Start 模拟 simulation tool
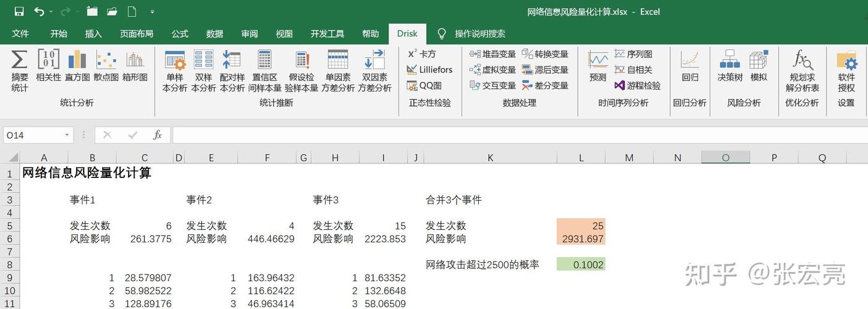868x309 pixels. [758, 66]
